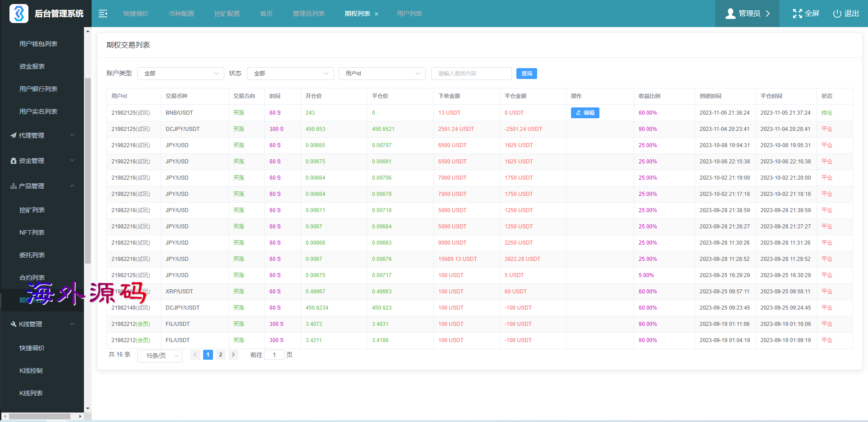Open 用户实名列表 in sidebar

(38, 111)
